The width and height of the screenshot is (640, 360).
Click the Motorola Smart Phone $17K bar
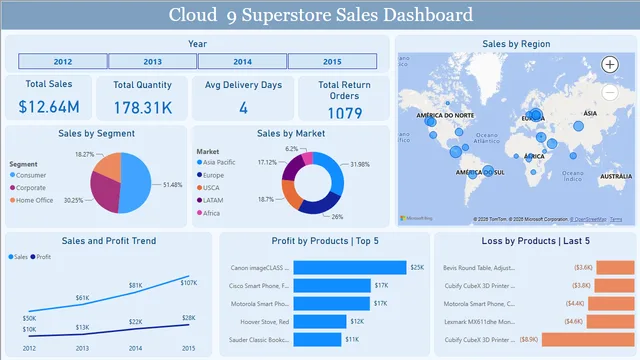click(331, 304)
